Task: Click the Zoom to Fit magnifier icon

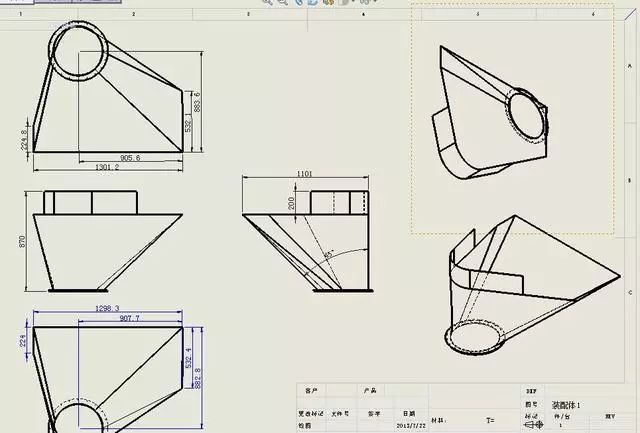Action: (269, 3)
